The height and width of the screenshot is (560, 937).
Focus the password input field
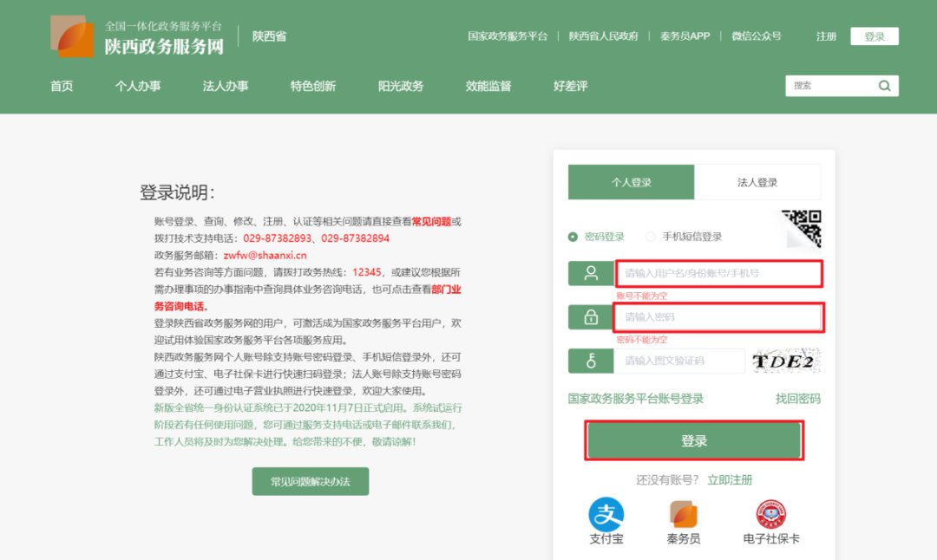718,317
